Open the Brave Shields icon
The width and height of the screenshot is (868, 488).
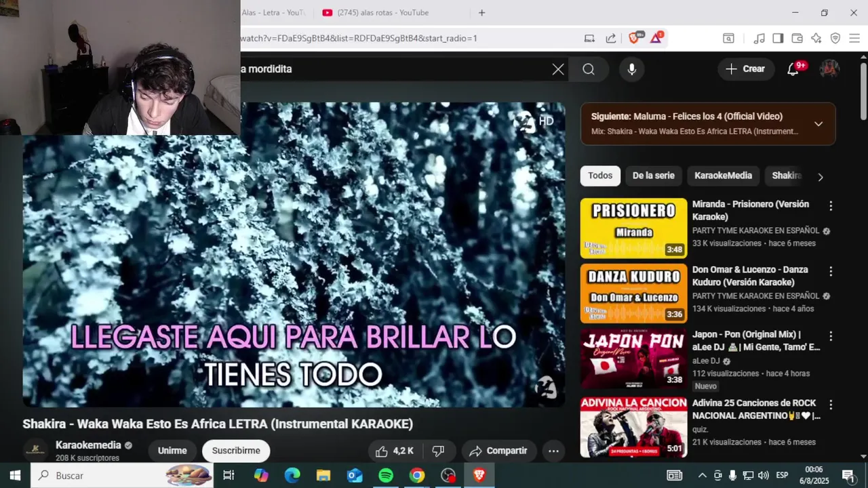click(634, 38)
